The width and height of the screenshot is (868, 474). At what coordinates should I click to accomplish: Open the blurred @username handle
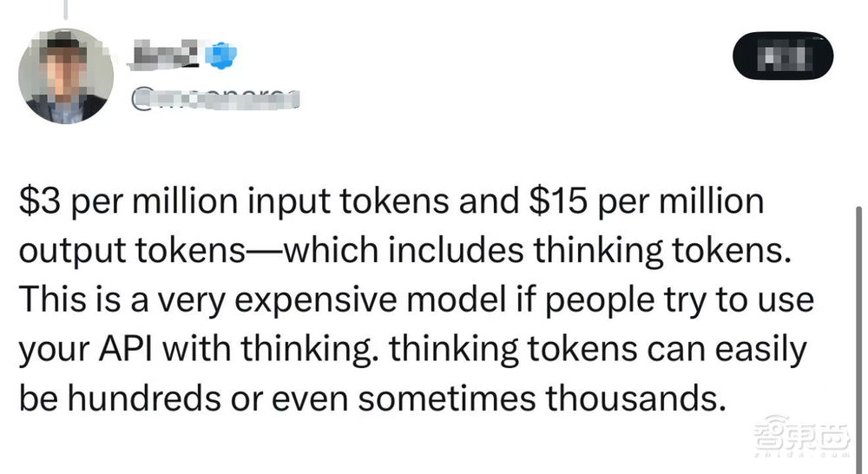[x=214, y=102]
